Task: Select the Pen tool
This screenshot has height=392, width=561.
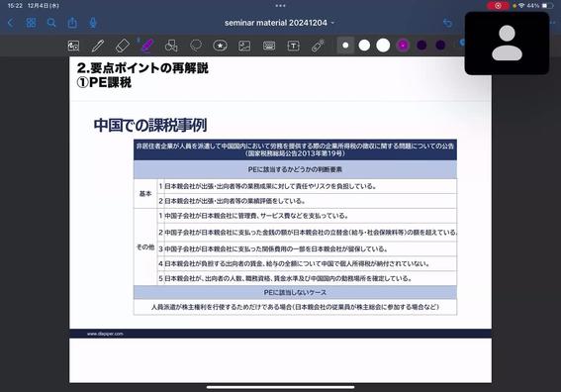Action: (x=98, y=46)
